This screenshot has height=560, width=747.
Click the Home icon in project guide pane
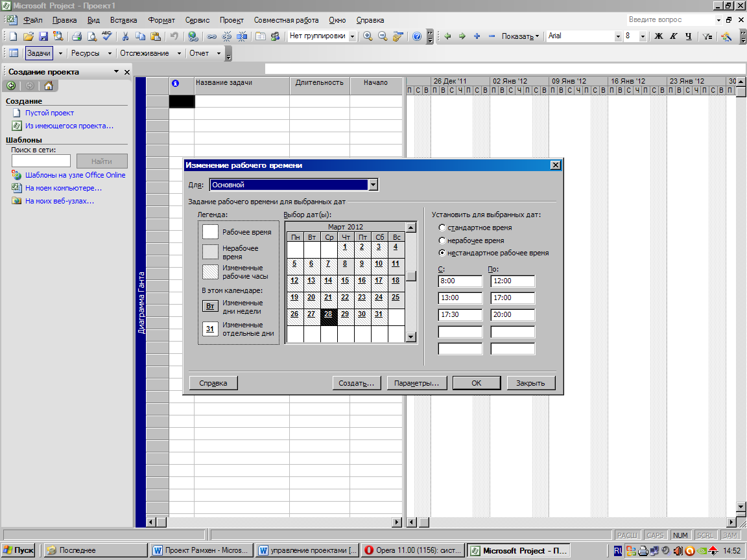[x=49, y=86]
